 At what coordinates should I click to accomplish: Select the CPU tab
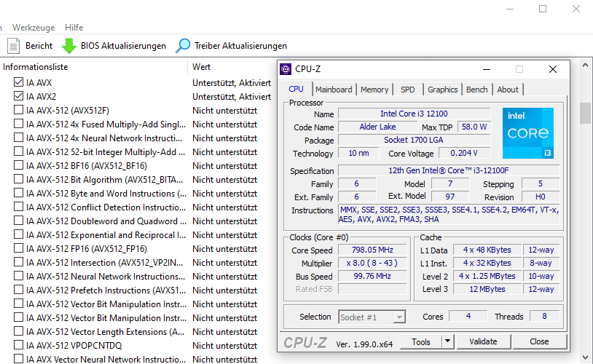click(296, 89)
